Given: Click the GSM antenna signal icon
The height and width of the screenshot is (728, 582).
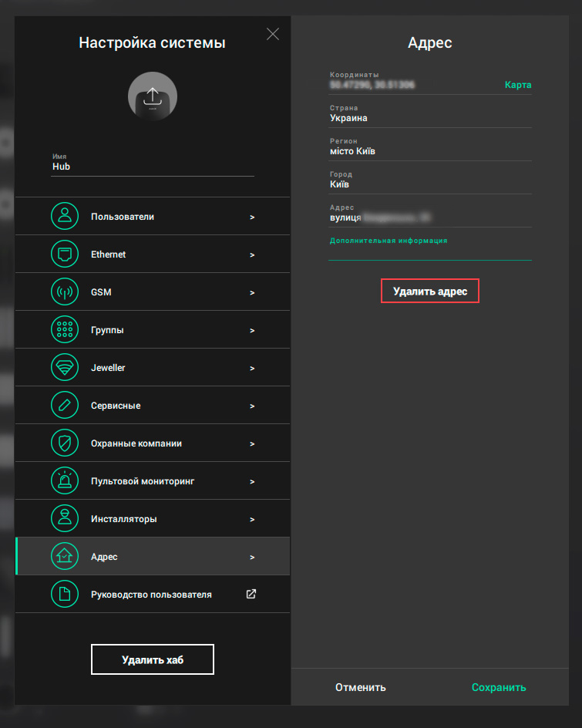Looking at the screenshot, I should click(x=65, y=292).
